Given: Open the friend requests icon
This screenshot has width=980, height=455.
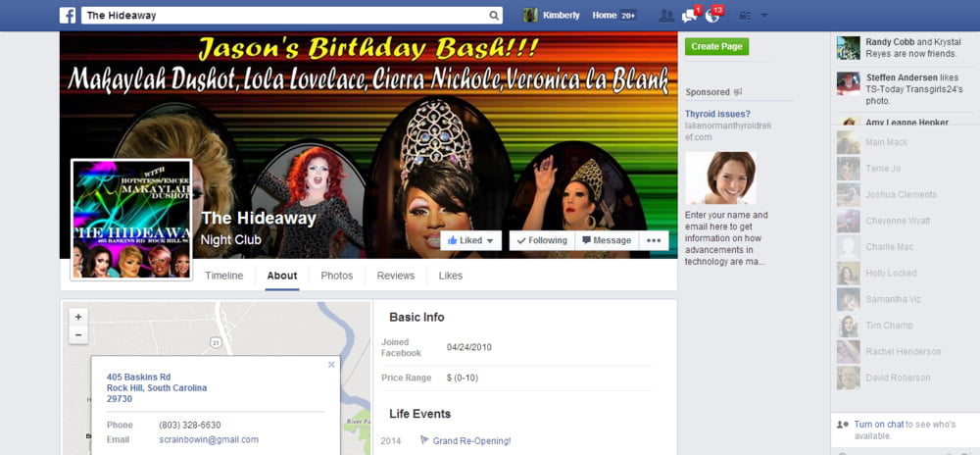Looking at the screenshot, I should (x=666, y=16).
